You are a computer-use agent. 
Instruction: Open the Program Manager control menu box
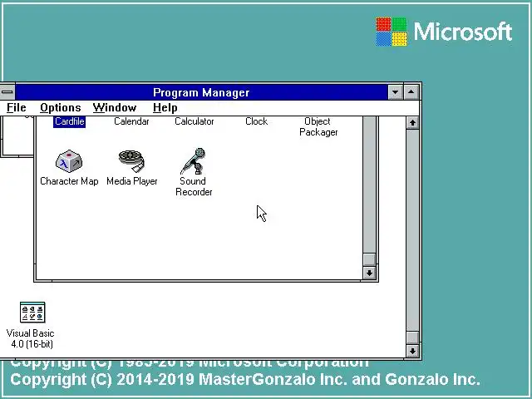point(7,92)
